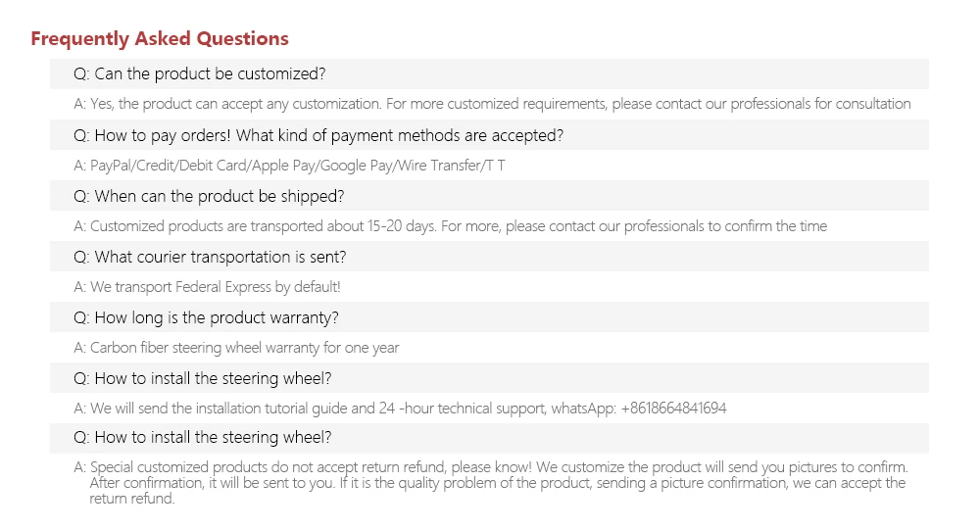Image resolution: width=980 pixels, height=530 pixels.
Task: Click the WhatsApp number +8618664841694
Action: pos(673,409)
